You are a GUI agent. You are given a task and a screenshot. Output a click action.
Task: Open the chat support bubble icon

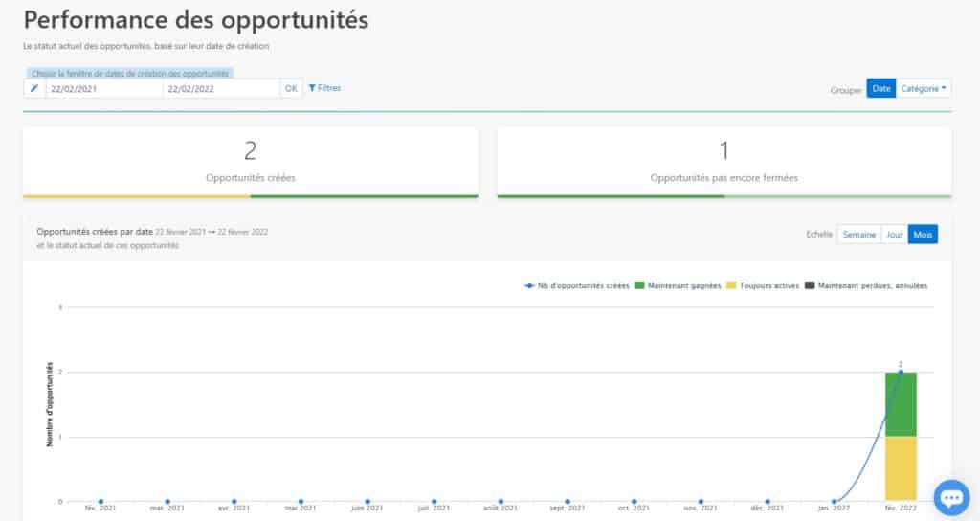951,498
